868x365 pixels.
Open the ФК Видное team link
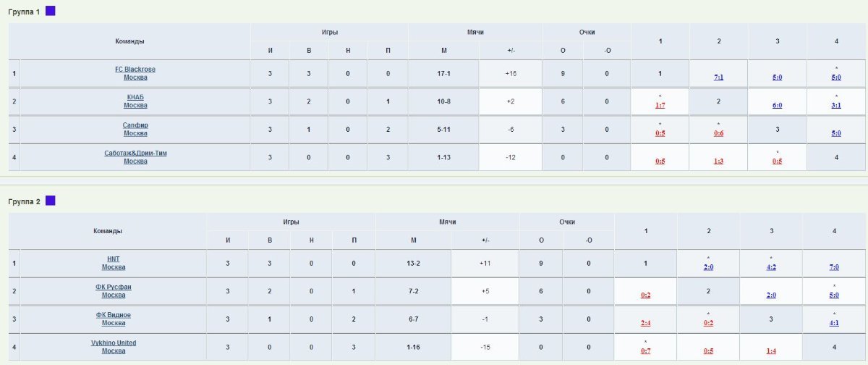[114, 315]
